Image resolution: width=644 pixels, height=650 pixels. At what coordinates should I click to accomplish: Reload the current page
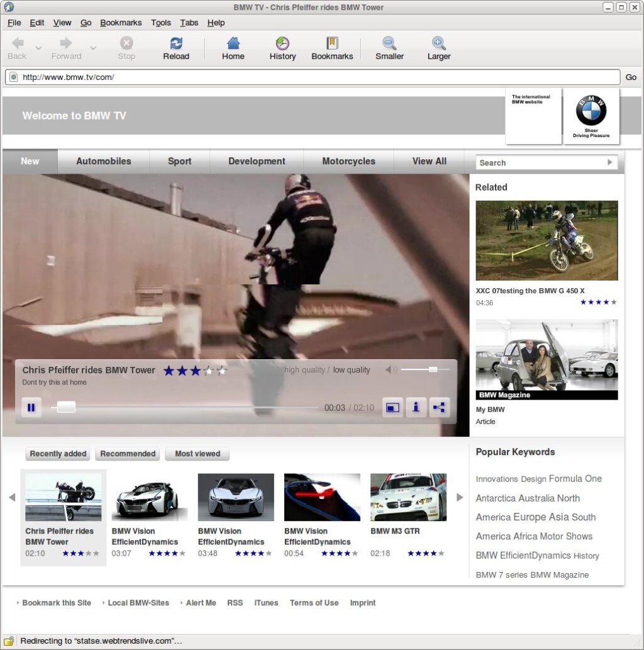tap(175, 47)
